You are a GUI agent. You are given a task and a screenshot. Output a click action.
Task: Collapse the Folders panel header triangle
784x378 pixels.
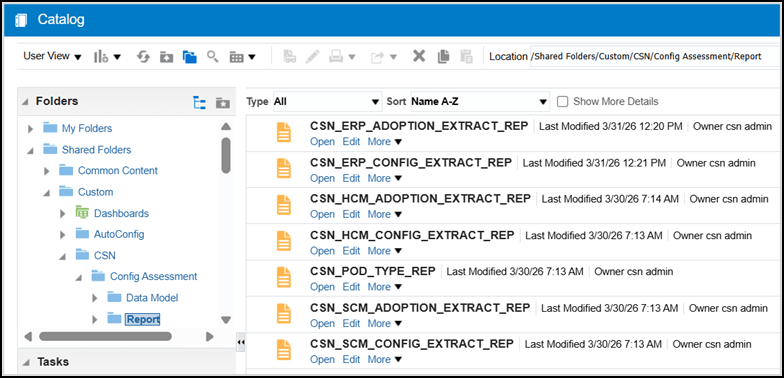[x=25, y=102]
